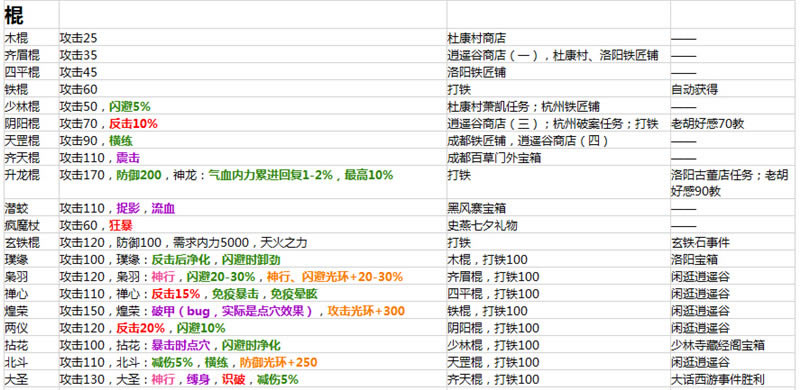Click the 反击20%，闪避10% cell
The image size is (800, 390).
click(x=253, y=328)
